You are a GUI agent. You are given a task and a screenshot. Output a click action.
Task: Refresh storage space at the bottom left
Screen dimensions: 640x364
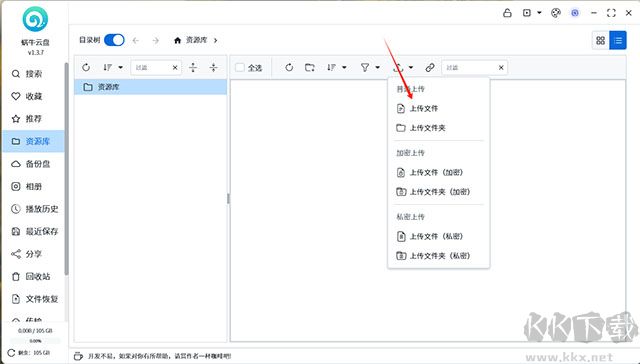tap(11, 353)
